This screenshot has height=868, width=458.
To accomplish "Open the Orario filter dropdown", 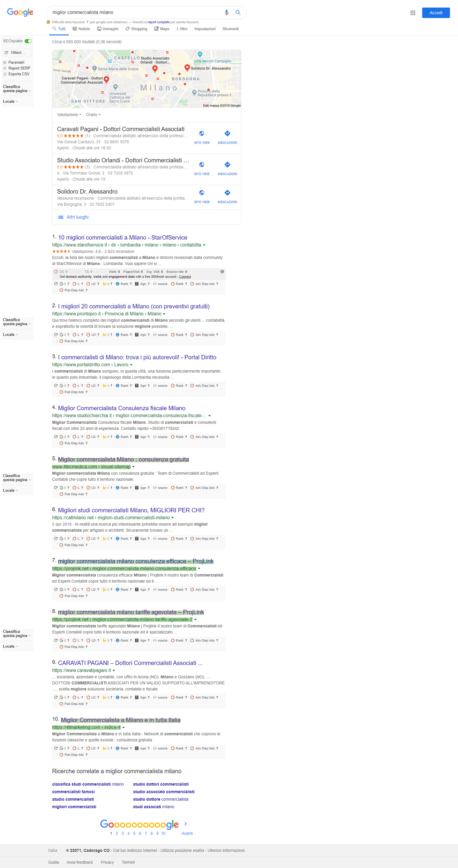I will (x=93, y=115).
